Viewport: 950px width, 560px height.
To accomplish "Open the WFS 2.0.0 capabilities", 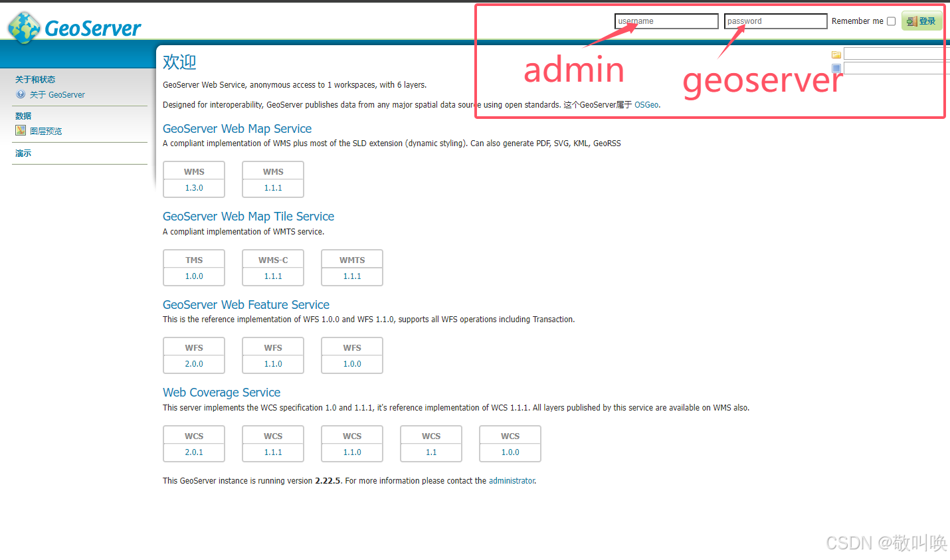I will click(x=193, y=363).
